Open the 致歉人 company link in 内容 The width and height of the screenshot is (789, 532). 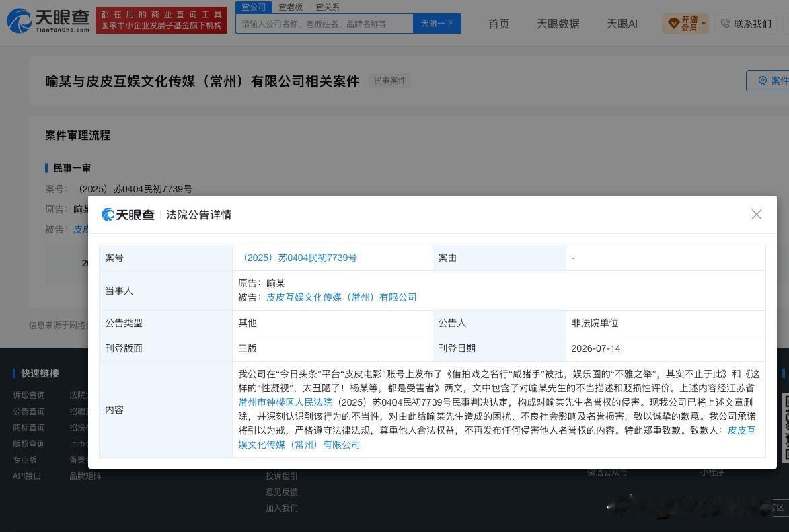pyautogui.click(x=496, y=437)
